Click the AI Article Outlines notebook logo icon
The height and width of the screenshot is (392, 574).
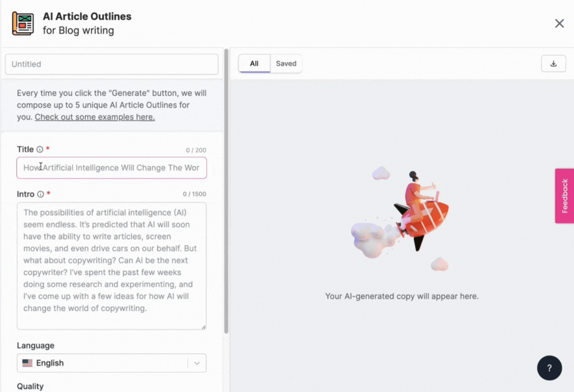[22, 23]
